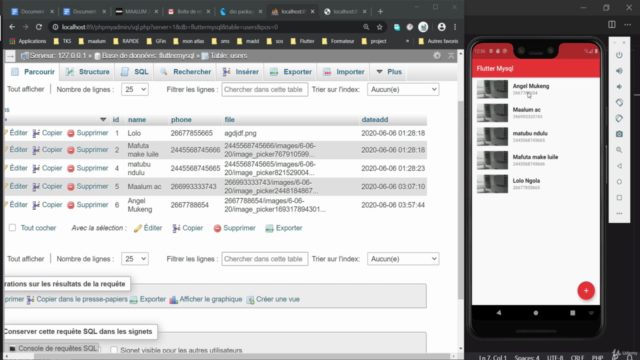
Task: Open Chrome three-dot menu
Action: (x=455, y=27)
